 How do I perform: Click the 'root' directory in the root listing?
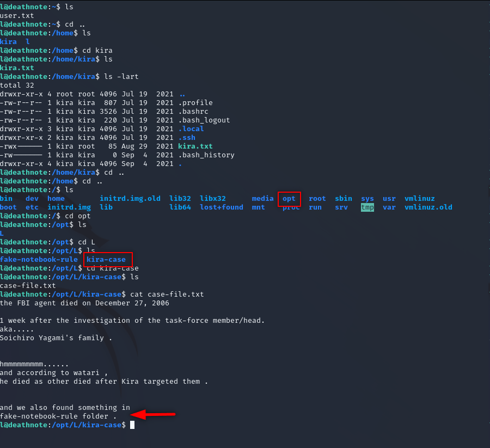(x=317, y=198)
